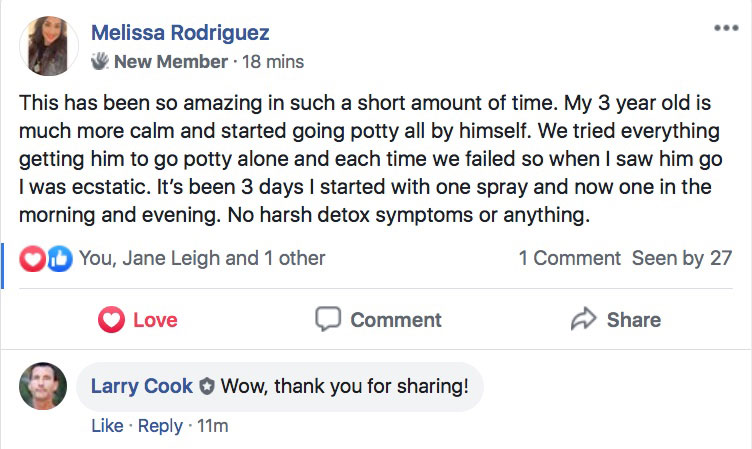Expand the "1 Comment" count

pos(569,258)
